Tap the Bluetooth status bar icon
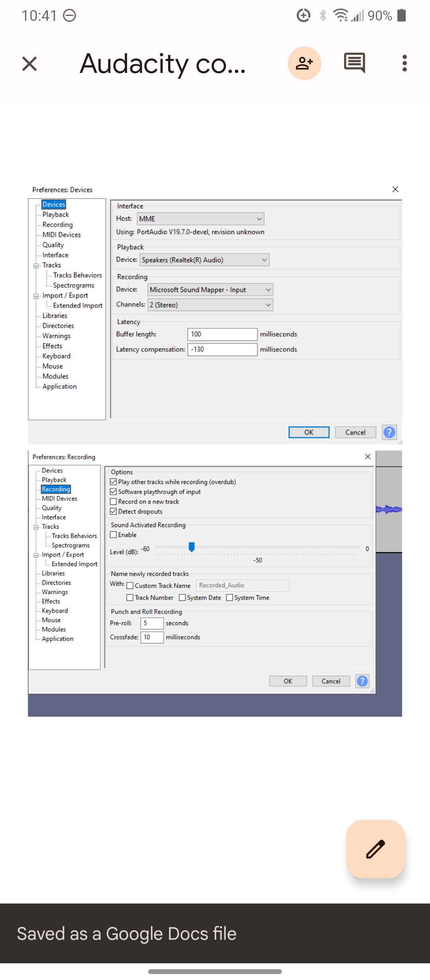Screen dimensions: 430x980 click(323, 16)
